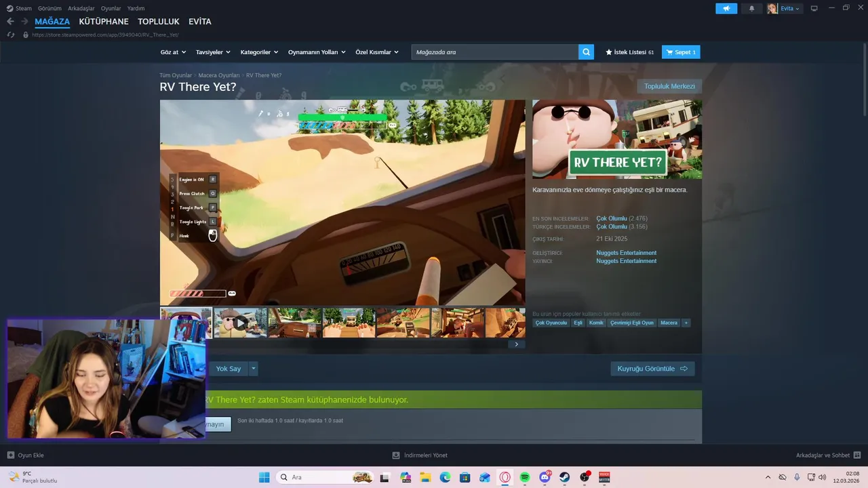868x488 pixels.
Task: Select the Komik tag
Action: (596, 323)
